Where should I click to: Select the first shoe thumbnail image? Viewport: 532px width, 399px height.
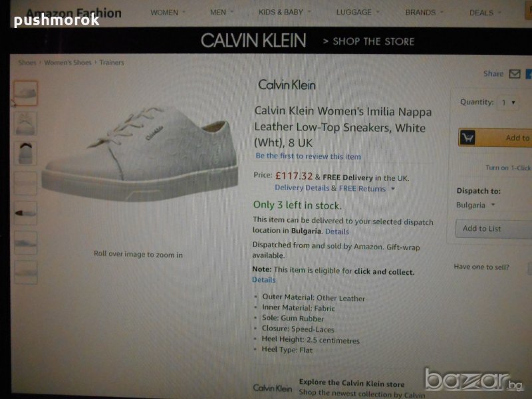coord(25,93)
